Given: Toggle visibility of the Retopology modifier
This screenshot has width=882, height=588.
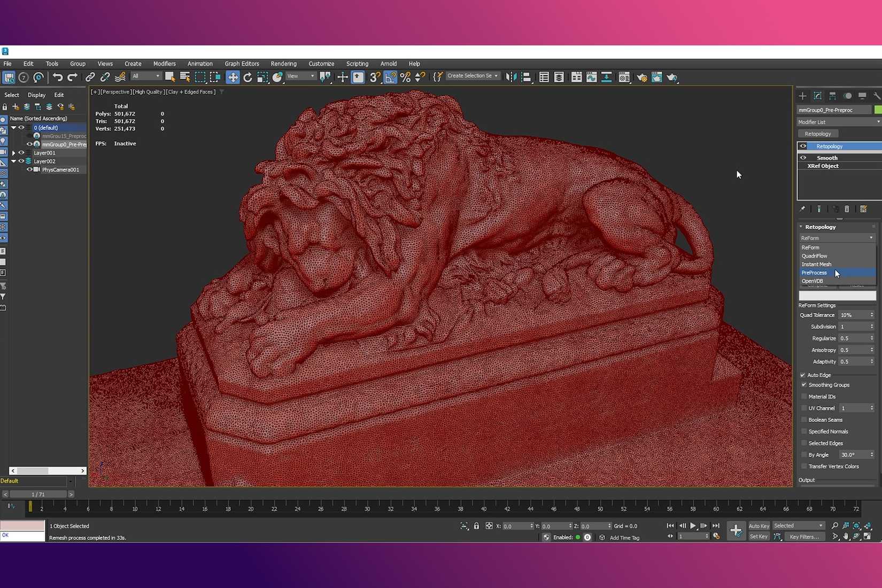Looking at the screenshot, I should 803,146.
